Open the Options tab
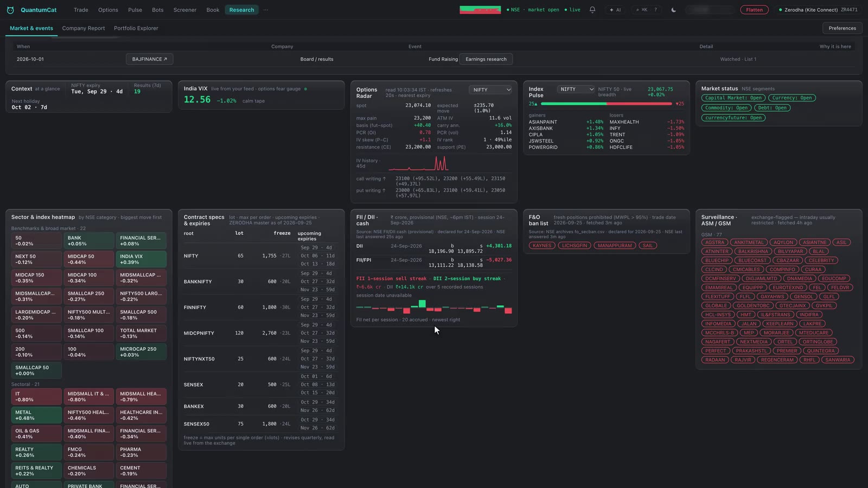This screenshot has height=488, width=868. pos(108,10)
